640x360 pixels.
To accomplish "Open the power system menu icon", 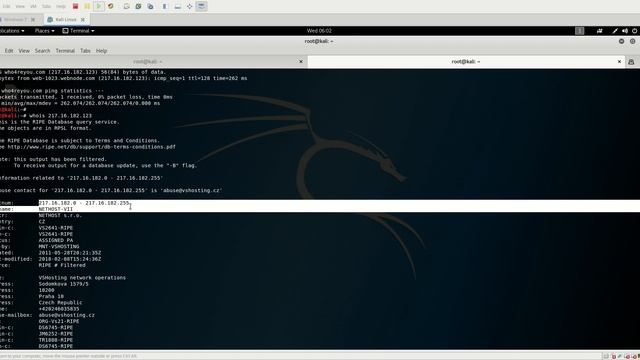I will [635, 31].
